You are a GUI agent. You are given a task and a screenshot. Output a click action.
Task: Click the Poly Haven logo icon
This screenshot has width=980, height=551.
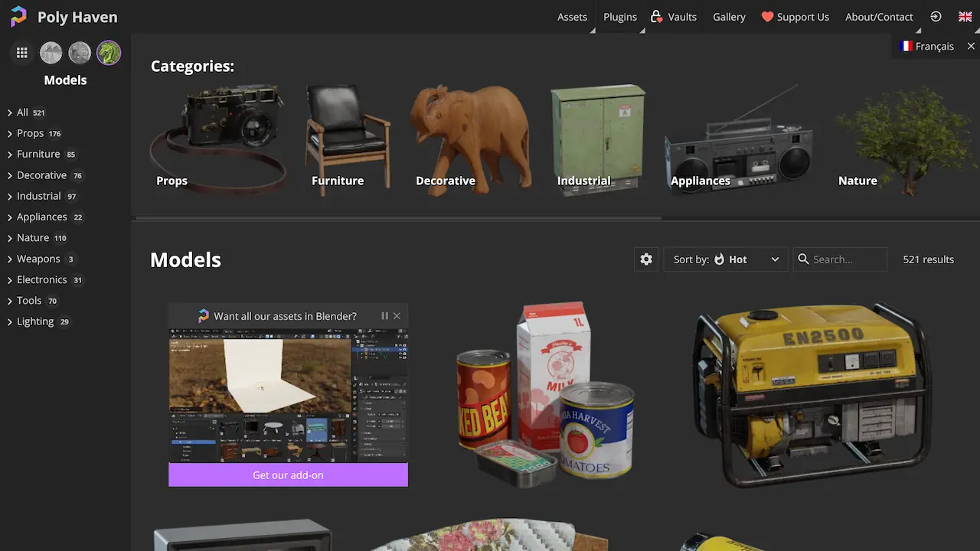click(x=18, y=17)
